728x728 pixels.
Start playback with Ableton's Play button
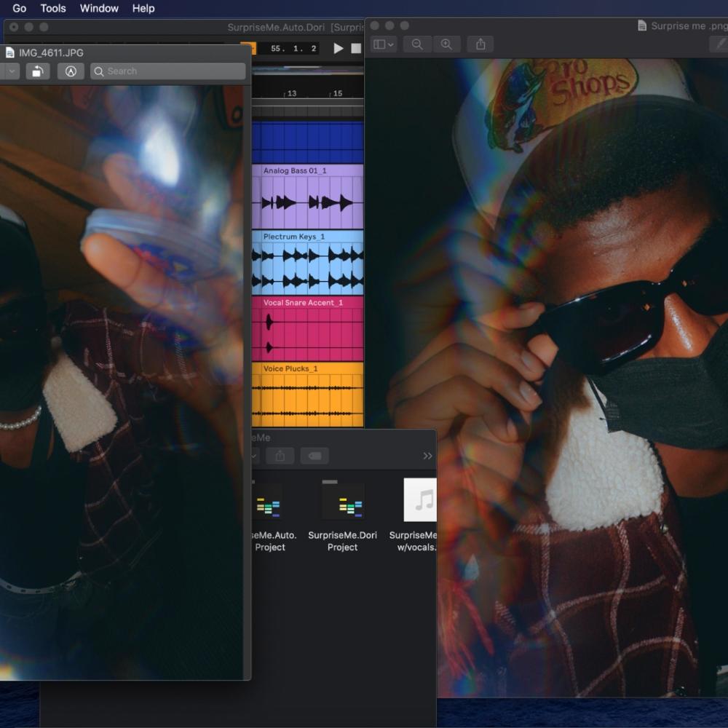pos(338,48)
